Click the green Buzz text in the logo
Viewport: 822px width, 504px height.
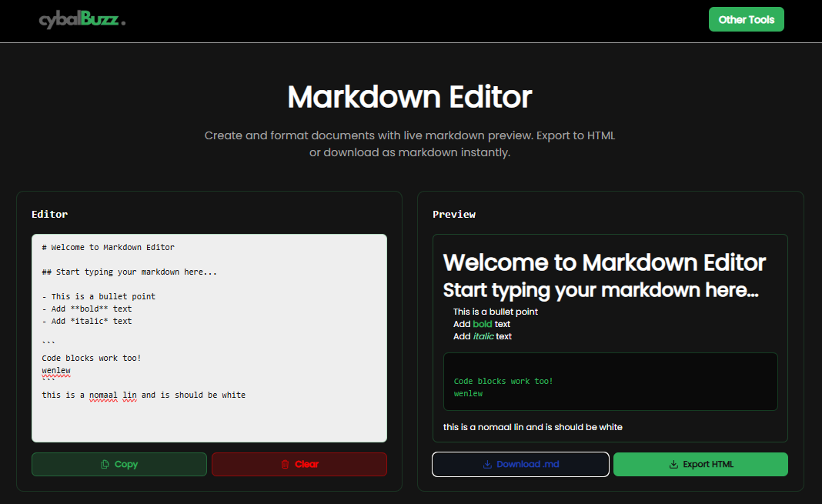(x=99, y=19)
